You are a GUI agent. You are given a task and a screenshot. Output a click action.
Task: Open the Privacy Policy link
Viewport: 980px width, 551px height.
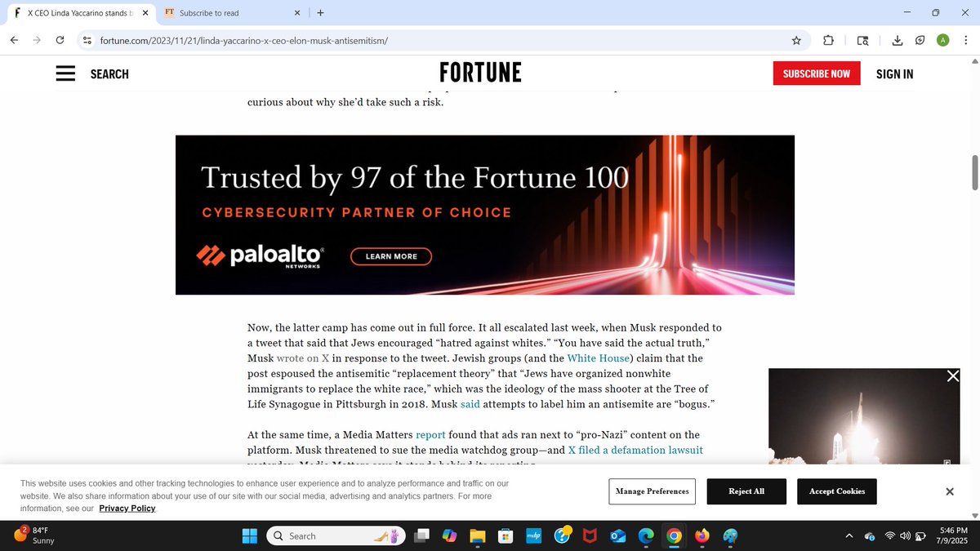(127, 508)
